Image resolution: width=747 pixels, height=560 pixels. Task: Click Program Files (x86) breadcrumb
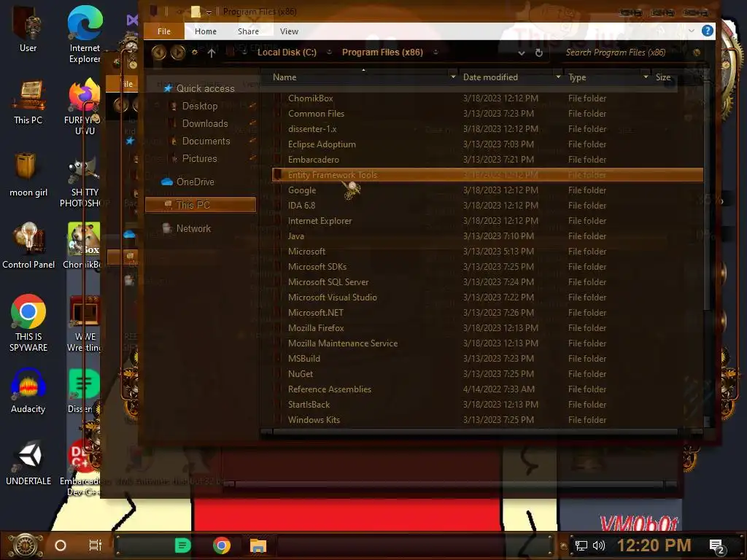coord(382,52)
